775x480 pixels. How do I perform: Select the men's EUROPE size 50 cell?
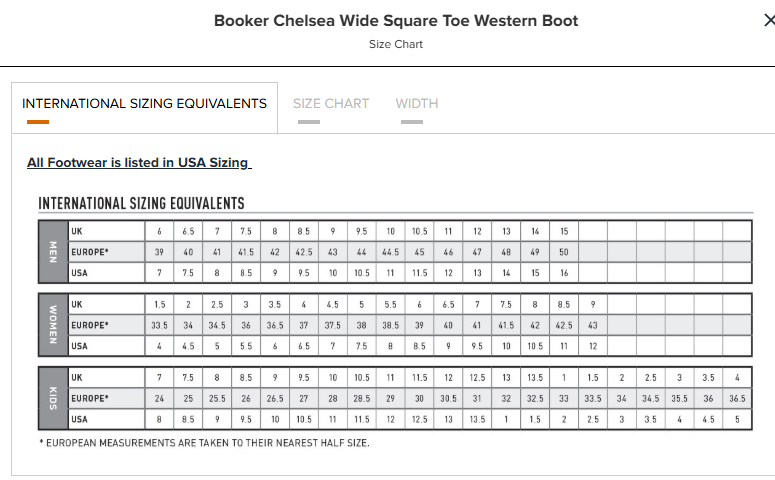pyautogui.click(x=564, y=252)
